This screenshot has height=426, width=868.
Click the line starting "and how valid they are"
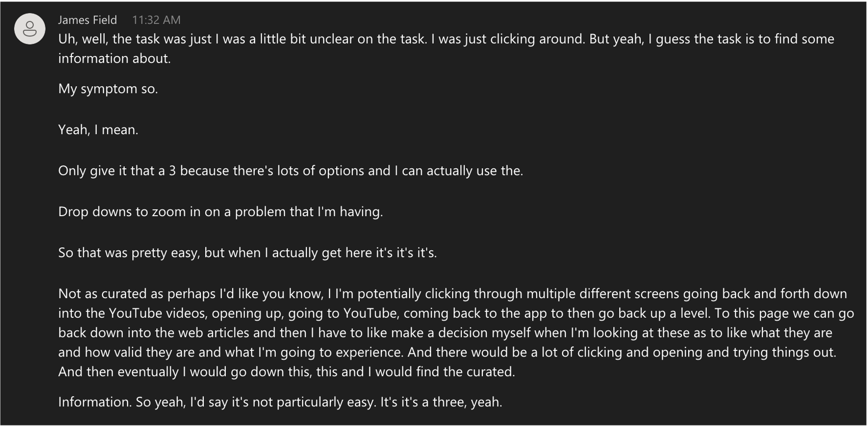coord(447,352)
